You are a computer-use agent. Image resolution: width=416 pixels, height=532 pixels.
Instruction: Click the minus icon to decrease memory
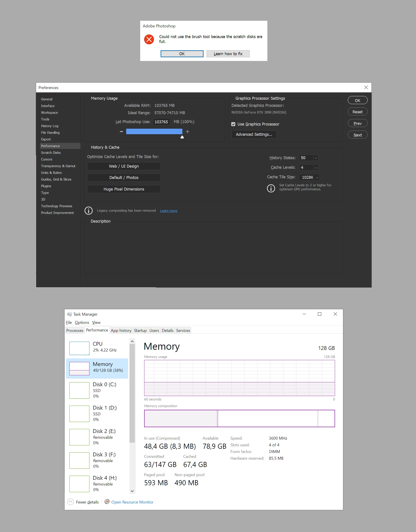(x=121, y=131)
